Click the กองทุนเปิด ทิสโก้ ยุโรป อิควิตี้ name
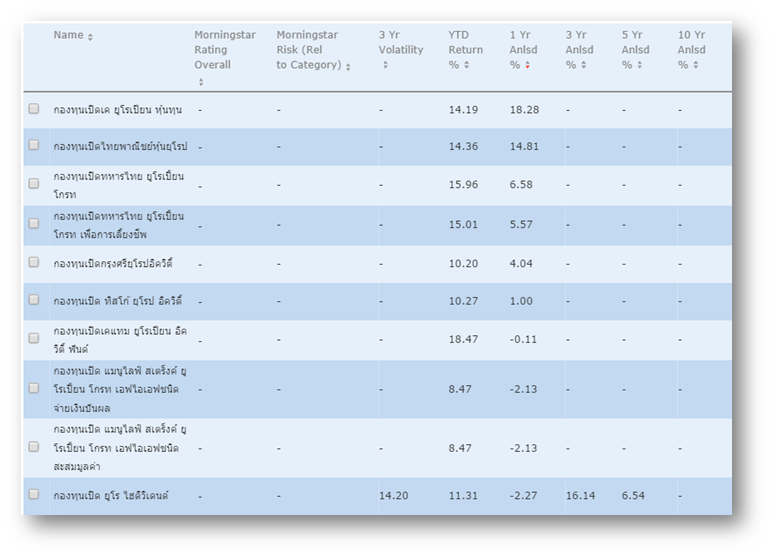This screenshot has height=557, width=774. [x=117, y=301]
